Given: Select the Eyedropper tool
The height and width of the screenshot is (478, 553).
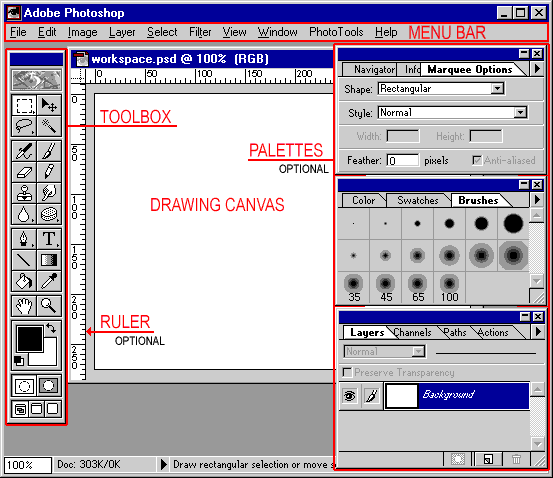Looking at the screenshot, I should (49, 281).
